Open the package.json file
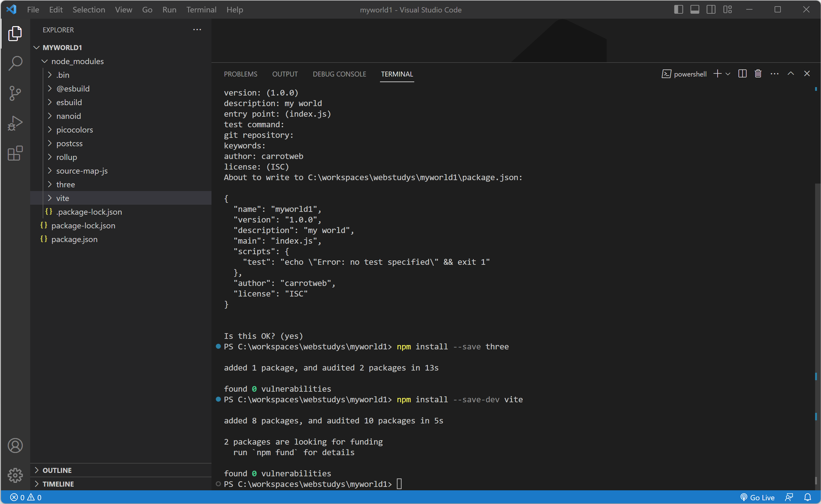 [x=74, y=239]
